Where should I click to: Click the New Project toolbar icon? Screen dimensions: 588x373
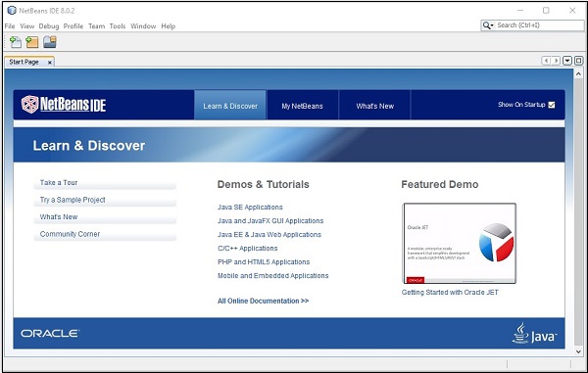pos(32,42)
